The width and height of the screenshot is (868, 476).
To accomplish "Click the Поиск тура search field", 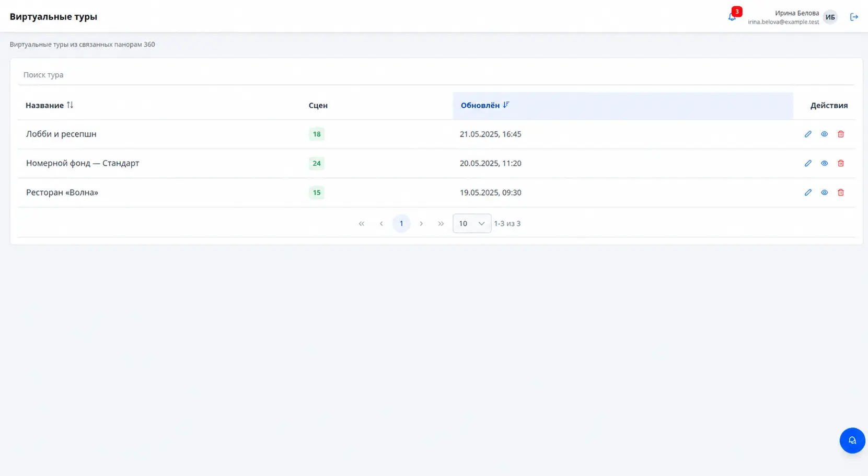I will pos(436,75).
